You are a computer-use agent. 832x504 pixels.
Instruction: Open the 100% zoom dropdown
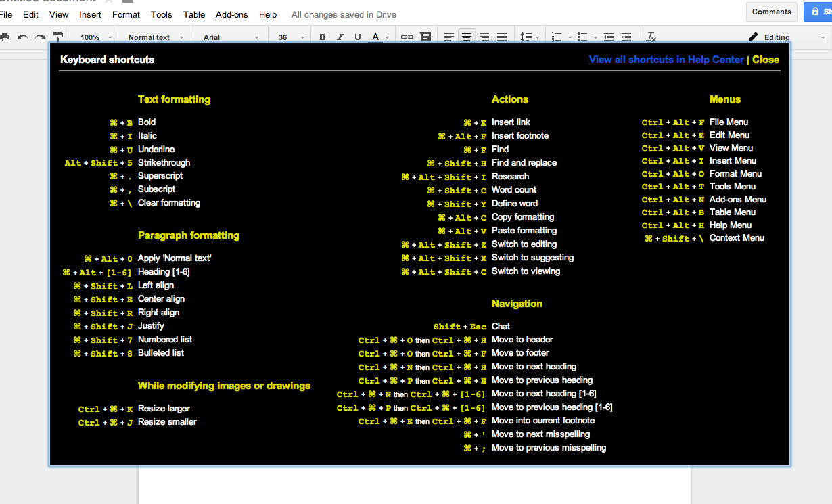(95, 37)
